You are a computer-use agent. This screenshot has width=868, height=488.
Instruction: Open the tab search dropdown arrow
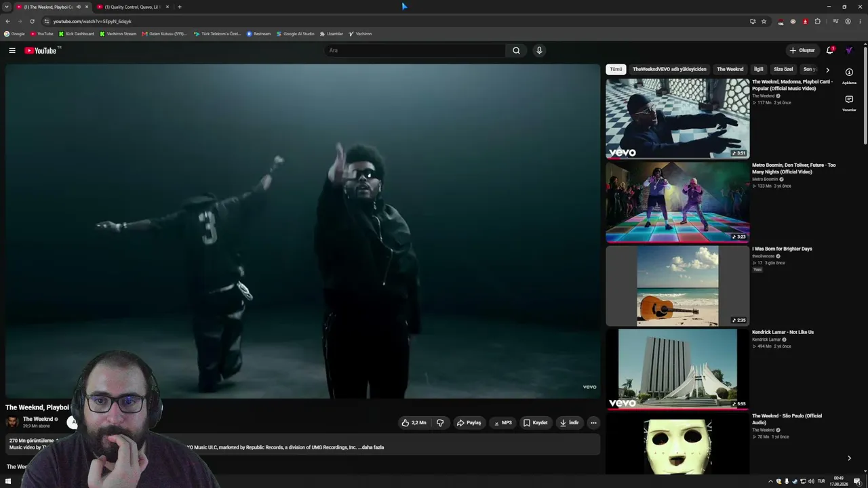[7, 7]
